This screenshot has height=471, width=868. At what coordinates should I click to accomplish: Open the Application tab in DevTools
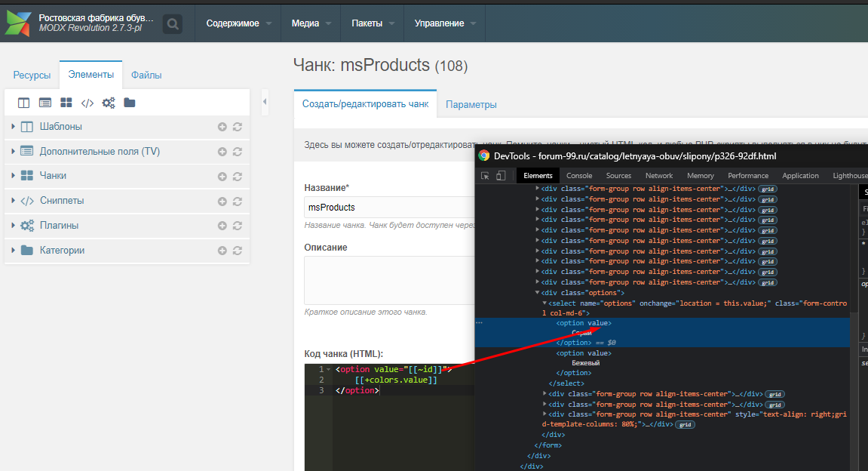pyautogui.click(x=800, y=176)
